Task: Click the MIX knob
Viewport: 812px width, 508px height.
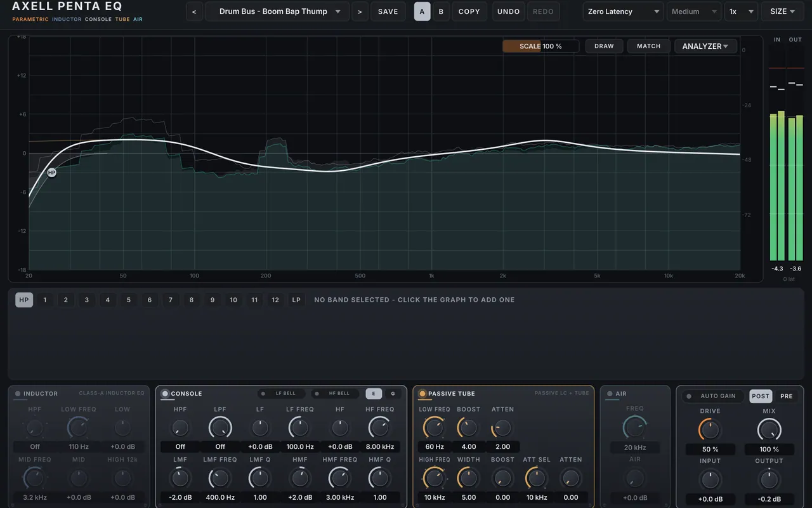Action: coord(769,430)
